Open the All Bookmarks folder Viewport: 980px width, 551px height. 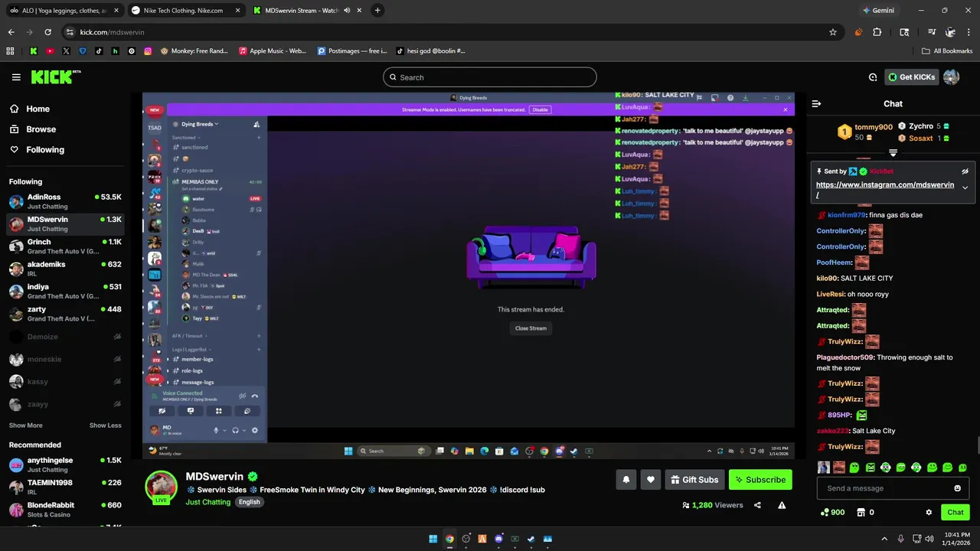point(947,51)
